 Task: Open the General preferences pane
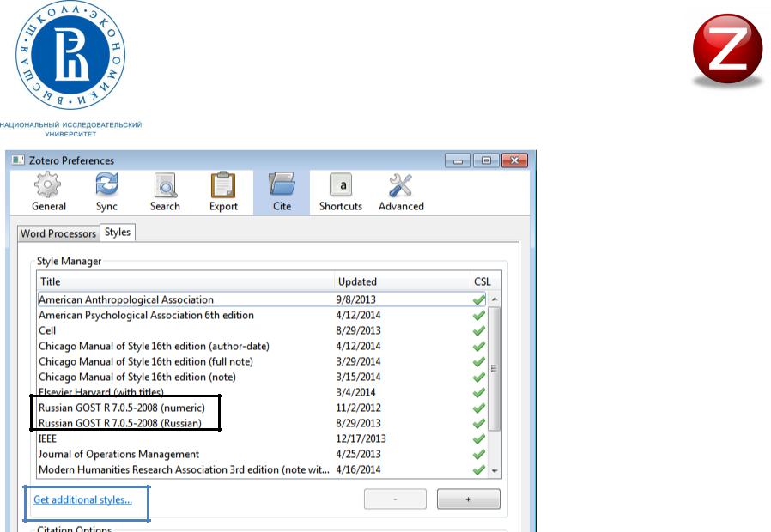pos(49,192)
